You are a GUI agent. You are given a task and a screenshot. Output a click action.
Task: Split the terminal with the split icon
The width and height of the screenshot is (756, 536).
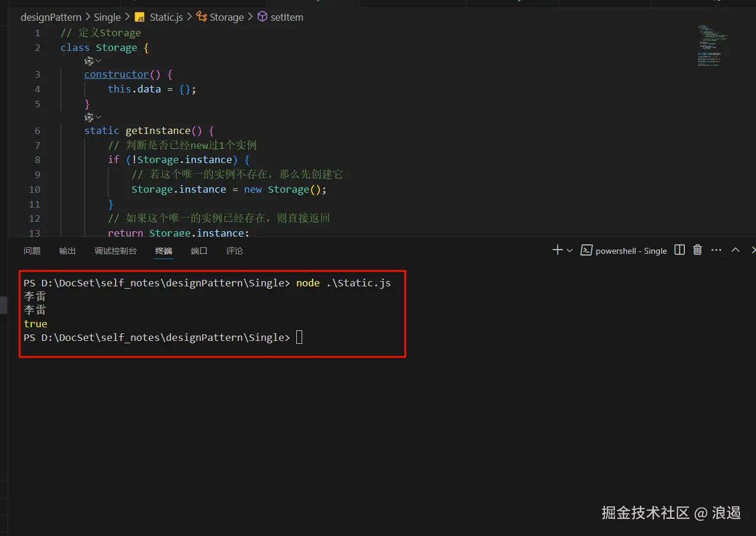coord(680,250)
